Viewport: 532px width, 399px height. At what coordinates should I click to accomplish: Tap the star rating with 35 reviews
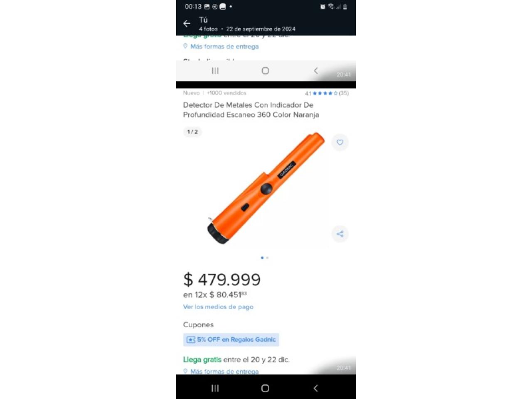click(327, 93)
